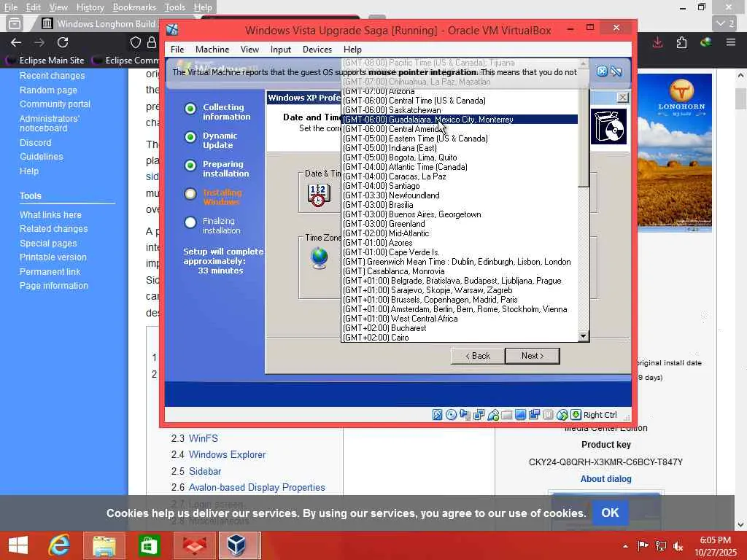Viewport: 747px width, 560px height.
Task: Click the display icon in VirtualBox status bar
Action: point(520,415)
